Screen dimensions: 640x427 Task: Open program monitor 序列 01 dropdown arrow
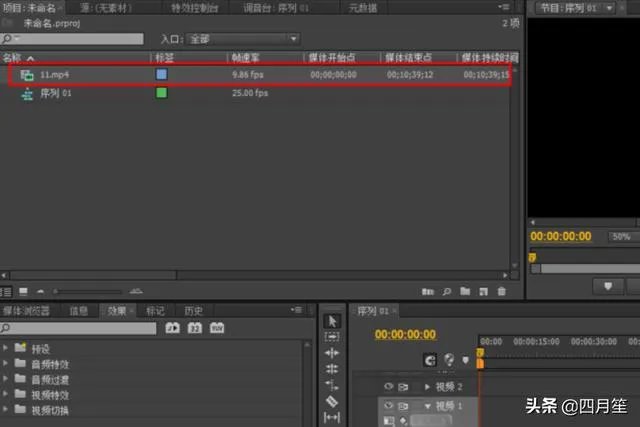[609, 8]
